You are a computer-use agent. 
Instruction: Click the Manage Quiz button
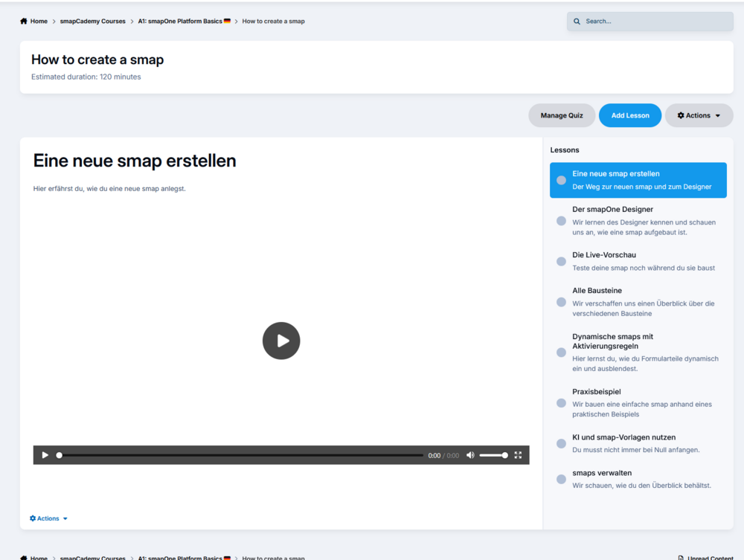coord(562,115)
